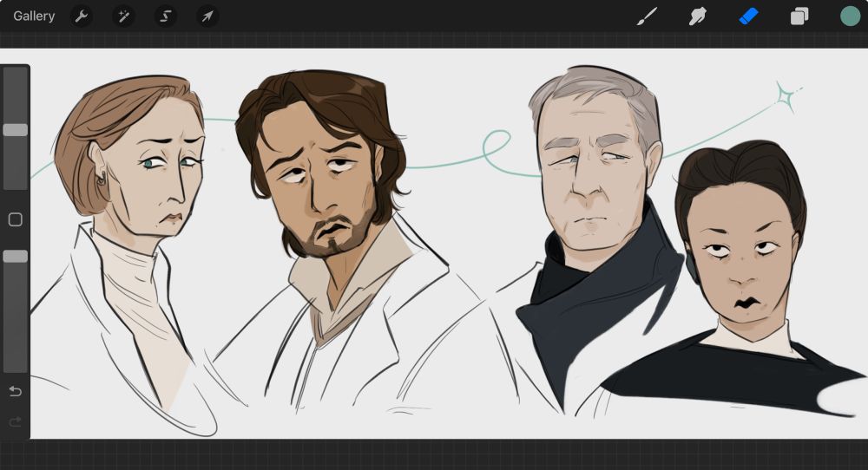The height and width of the screenshot is (470, 868).
Task: Select the Smudge tool
Action: point(698,16)
